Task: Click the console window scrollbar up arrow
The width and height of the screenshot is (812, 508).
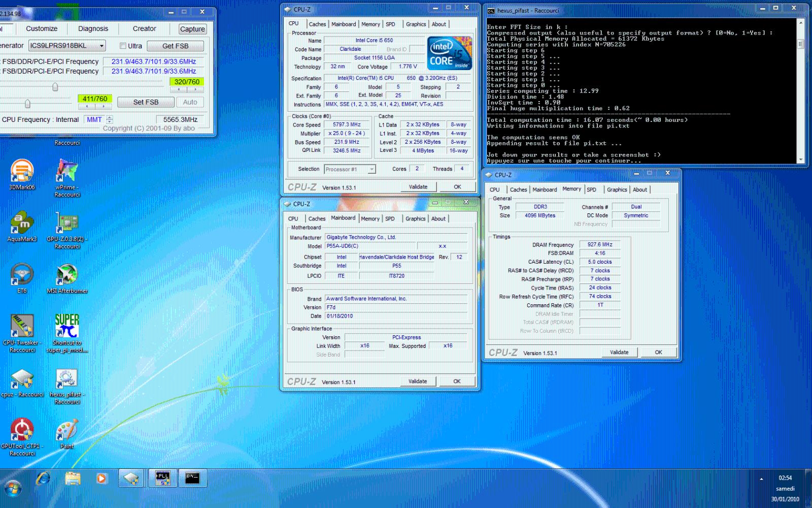Action: (801, 22)
